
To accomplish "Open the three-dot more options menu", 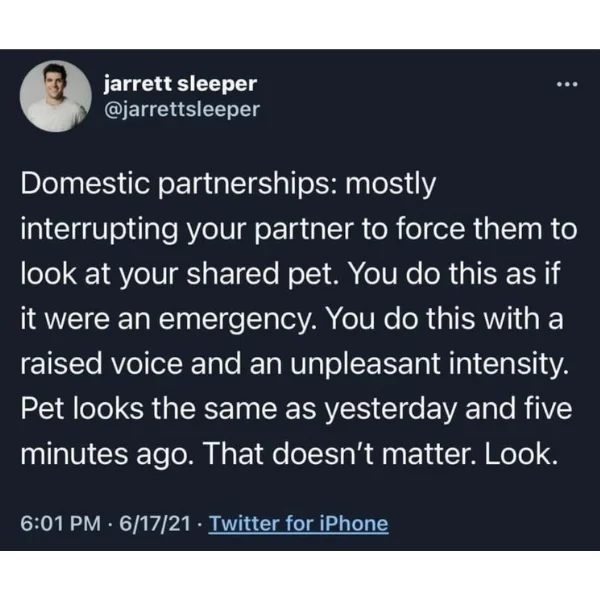I will coord(567,84).
